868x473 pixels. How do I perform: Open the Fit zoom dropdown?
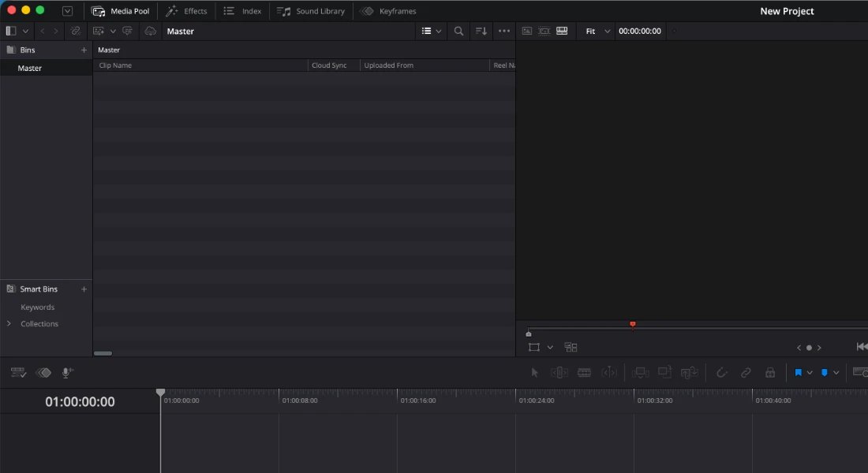pos(597,31)
